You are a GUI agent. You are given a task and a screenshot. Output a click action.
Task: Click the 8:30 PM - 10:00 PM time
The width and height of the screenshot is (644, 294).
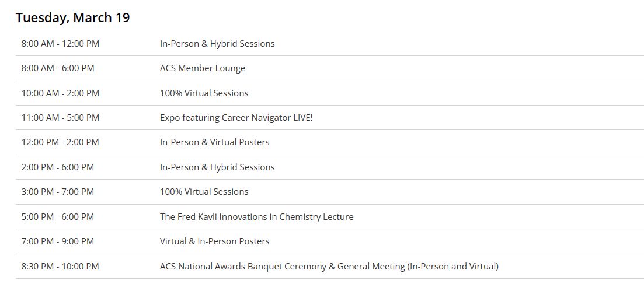[x=60, y=267]
